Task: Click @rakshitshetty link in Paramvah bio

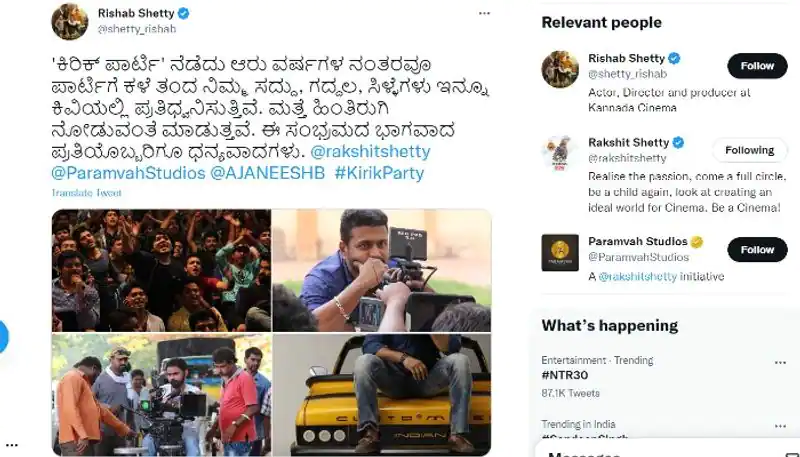Action: point(637,276)
